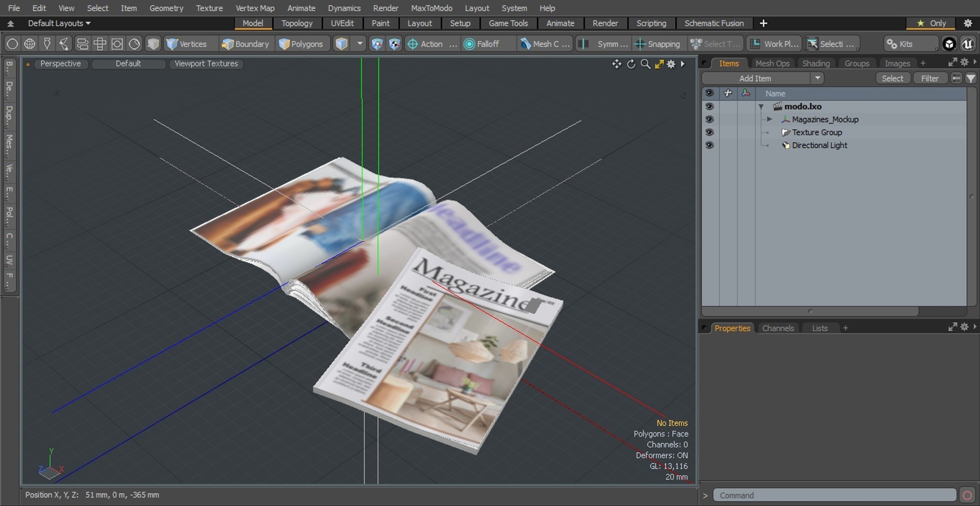Viewport: 980px width, 506px height.
Task: Hide the Magazines_Mockup item
Action: point(709,119)
